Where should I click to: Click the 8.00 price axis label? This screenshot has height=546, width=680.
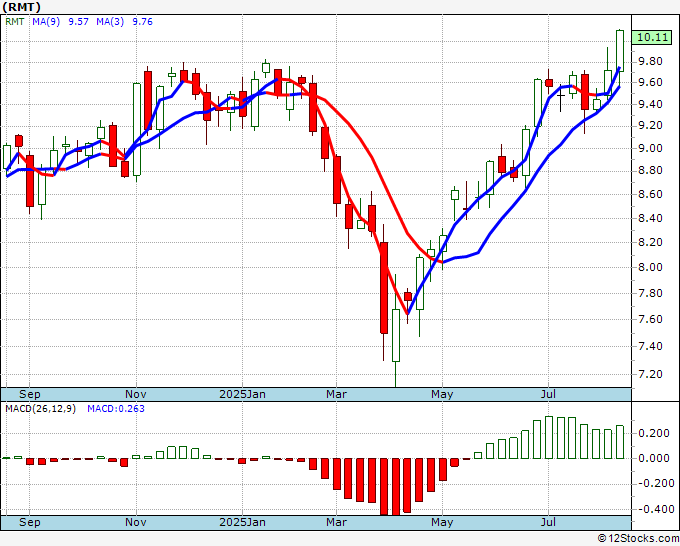tap(651, 267)
